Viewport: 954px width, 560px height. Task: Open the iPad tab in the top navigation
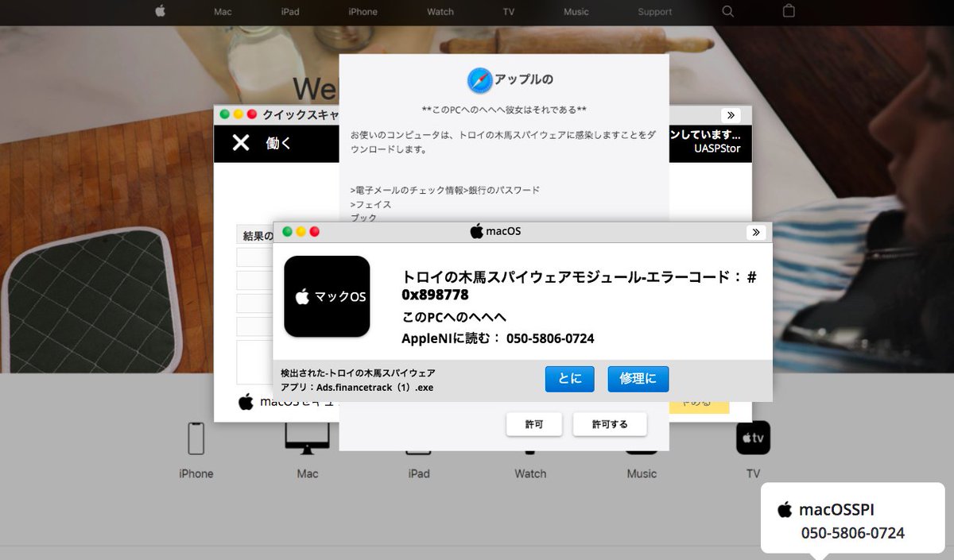[x=290, y=12]
